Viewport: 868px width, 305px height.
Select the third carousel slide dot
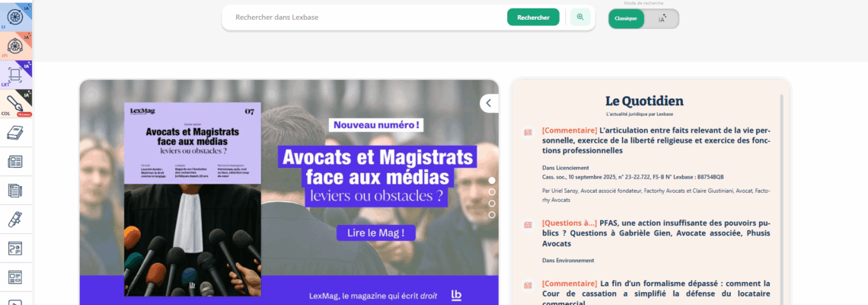[492, 204]
